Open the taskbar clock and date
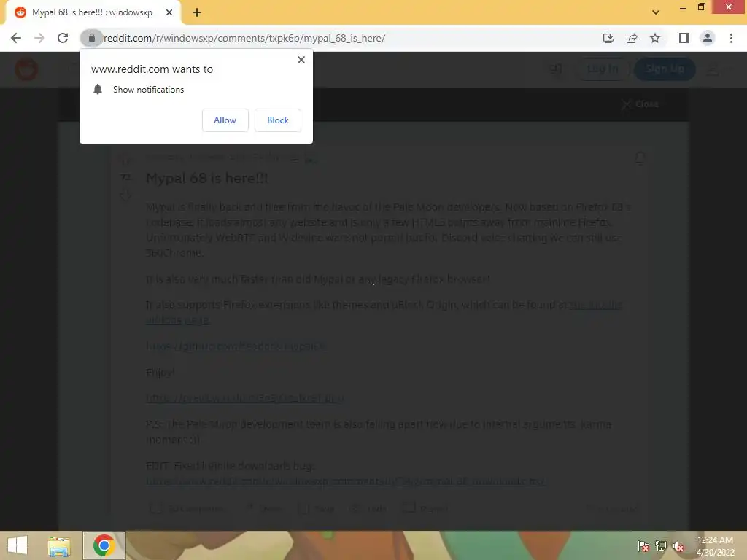This screenshot has width=747, height=560. [715, 546]
